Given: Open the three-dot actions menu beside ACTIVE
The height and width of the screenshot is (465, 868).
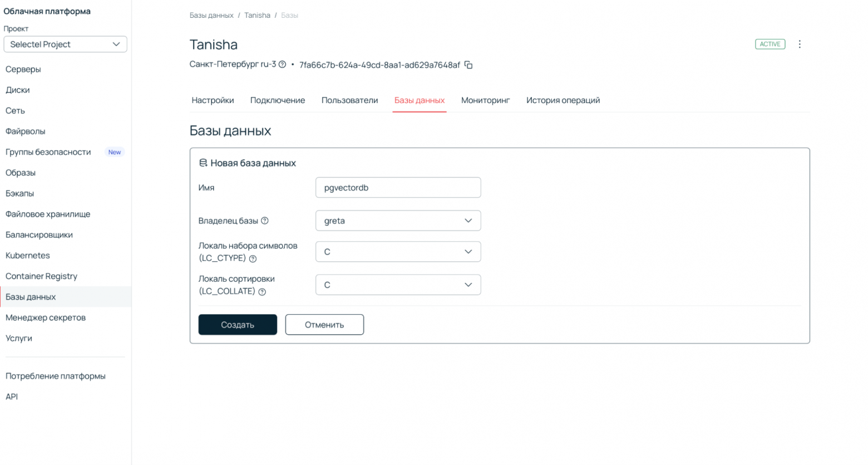Looking at the screenshot, I should coord(800,44).
